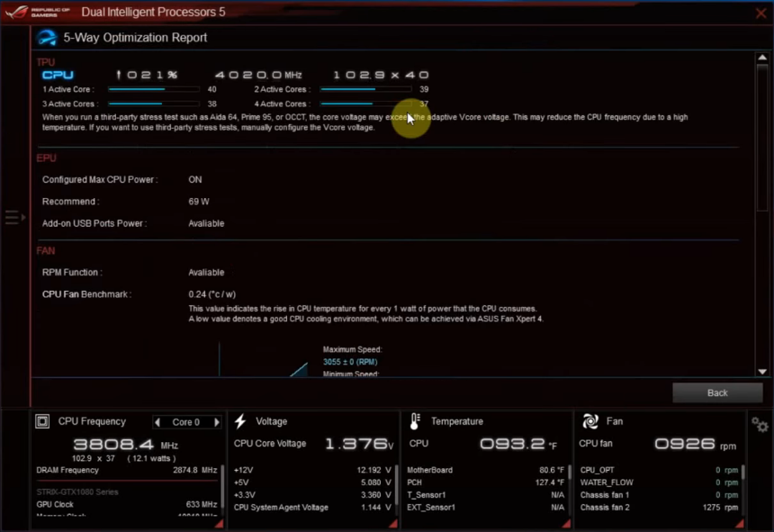The height and width of the screenshot is (532, 774).
Task: Click the 5-Way Optimization Report icon
Action: (x=47, y=38)
